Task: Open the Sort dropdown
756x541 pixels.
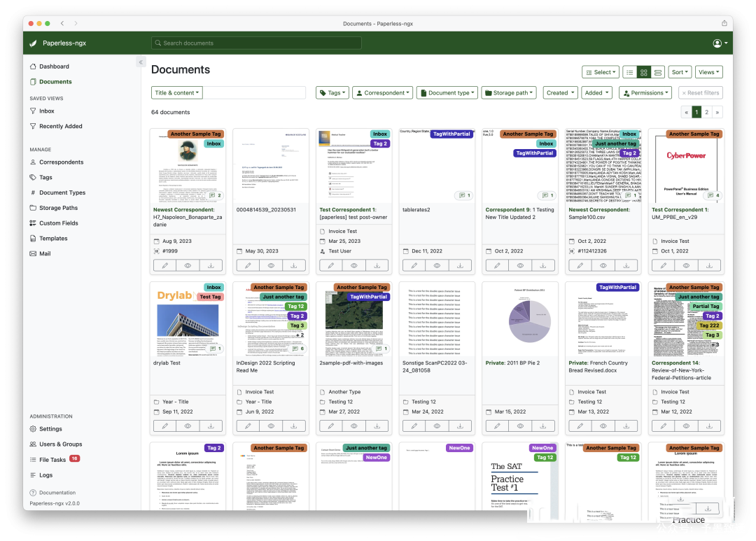Action: point(680,72)
